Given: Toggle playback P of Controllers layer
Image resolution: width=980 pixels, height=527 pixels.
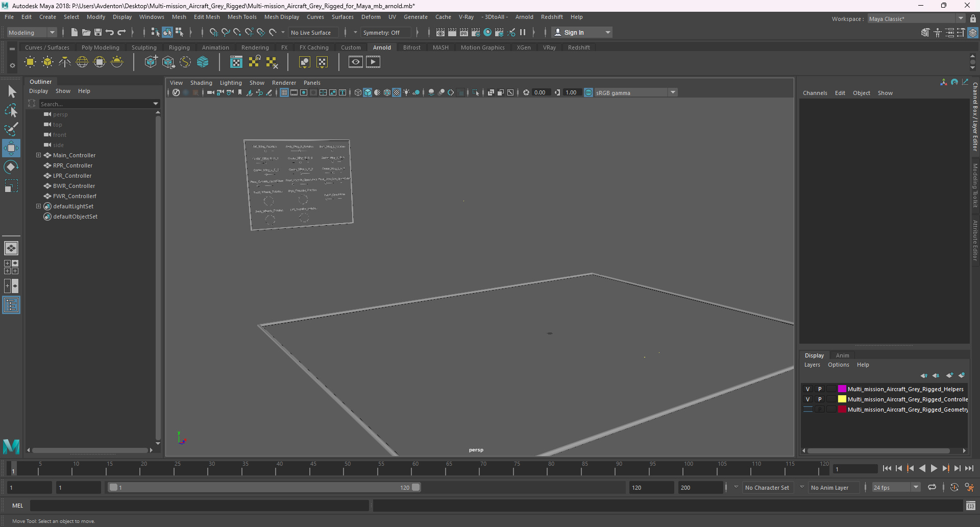Looking at the screenshot, I should [x=820, y=399].
